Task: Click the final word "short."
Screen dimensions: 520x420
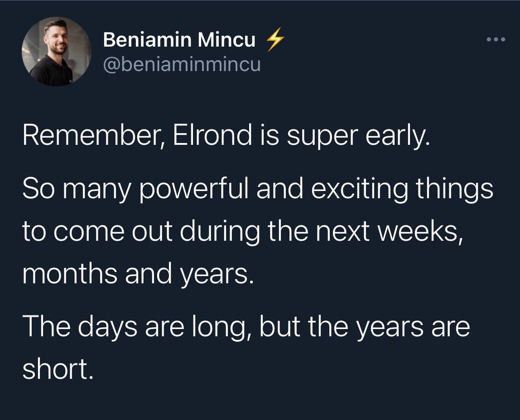Action: tap(58, 369)
